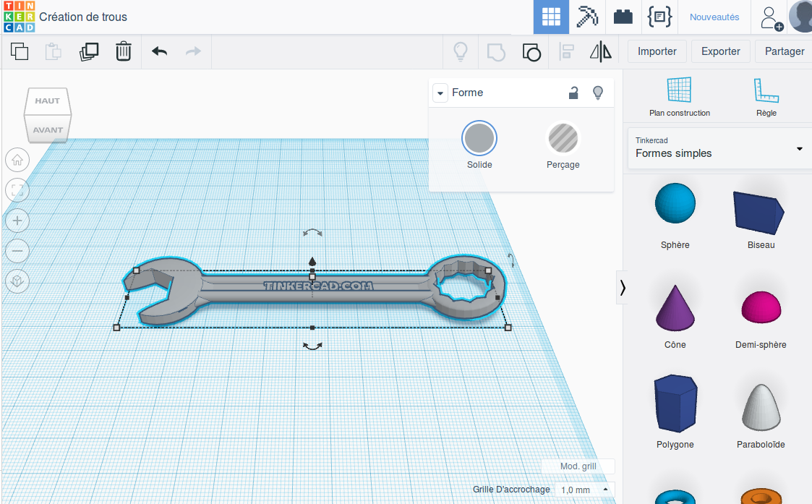The height and width of the screenshot is (504, 812).
Task: Hide the shape using the lightbulb toggle
Action: point(598,93)
